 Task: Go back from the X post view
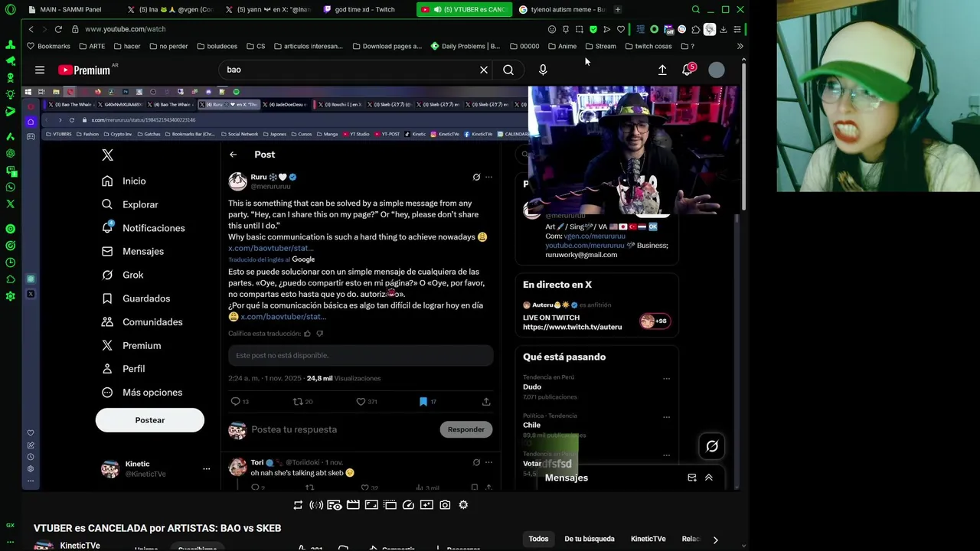click(234, 155)
